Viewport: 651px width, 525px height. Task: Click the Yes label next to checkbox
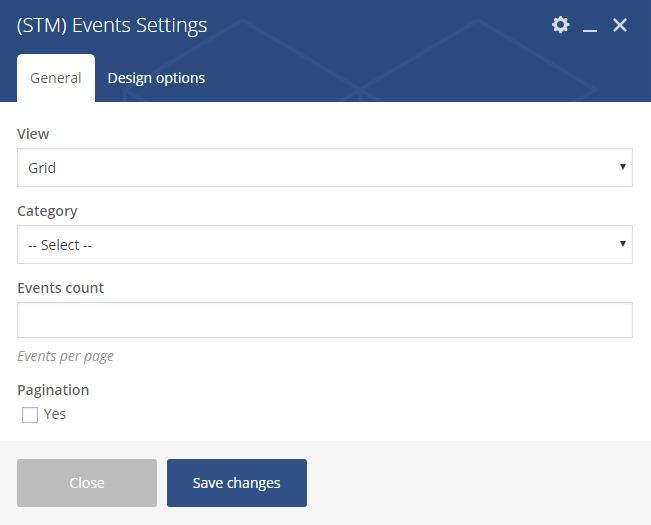pyautogui.click(x=55, y=414)
